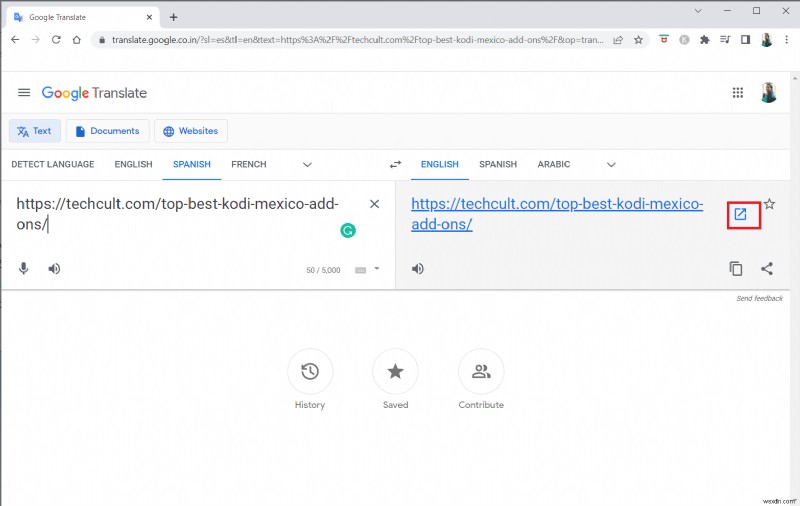Click the red extension icon in toolbar
This screenshot has width=800, height=506.
(664, 39)
